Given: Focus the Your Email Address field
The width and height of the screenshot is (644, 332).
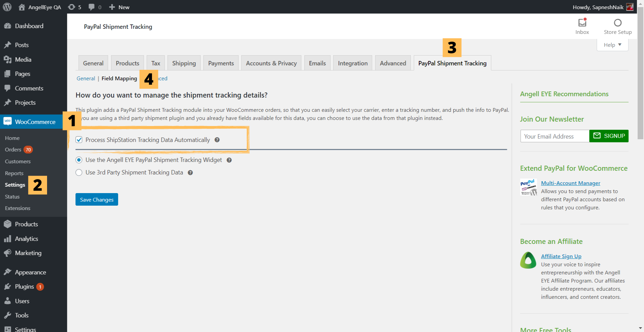Looking at the screenshot, I should point(555,136).
